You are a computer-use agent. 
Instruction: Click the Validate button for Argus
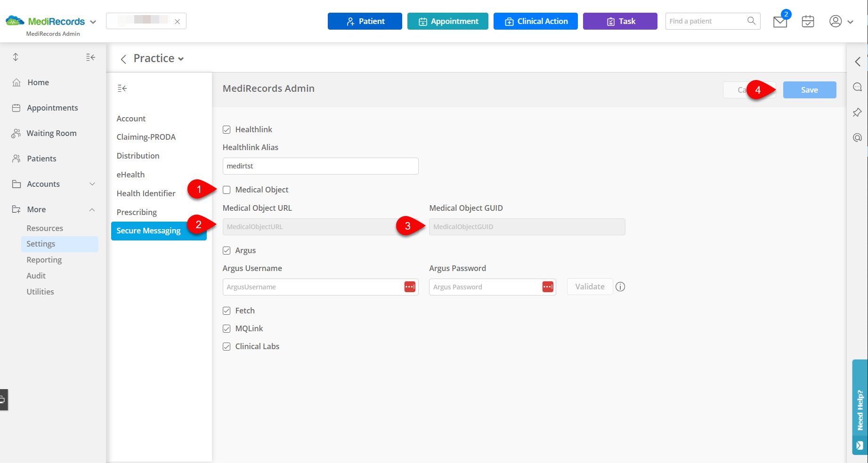point(590,287)
